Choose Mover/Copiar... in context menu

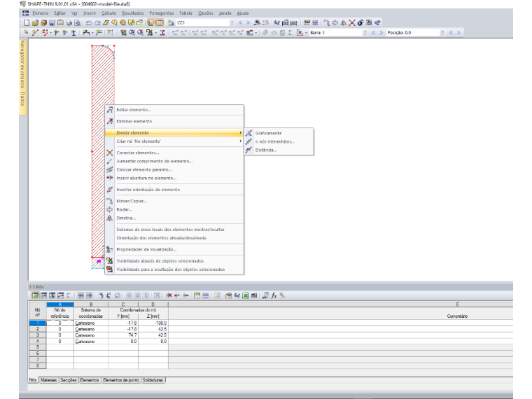[x=174, y=201]
